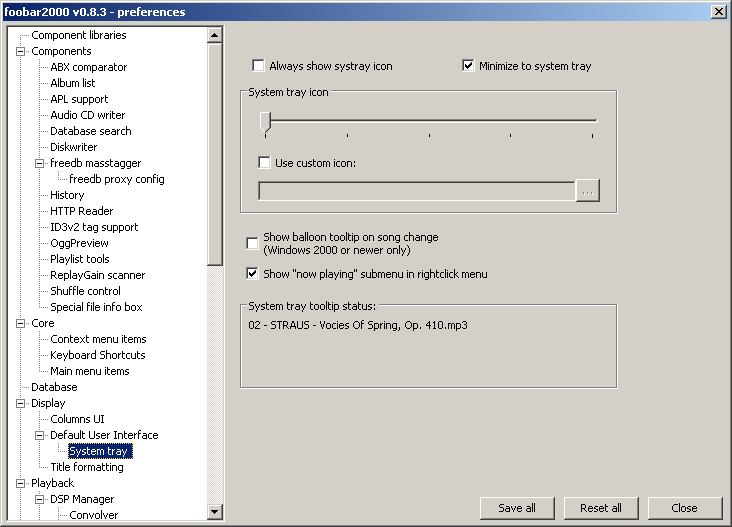The height and width of the screenshot is (527, 732).
Task: Enable Always show systray icon checkbox
Action: click(258, 65)
